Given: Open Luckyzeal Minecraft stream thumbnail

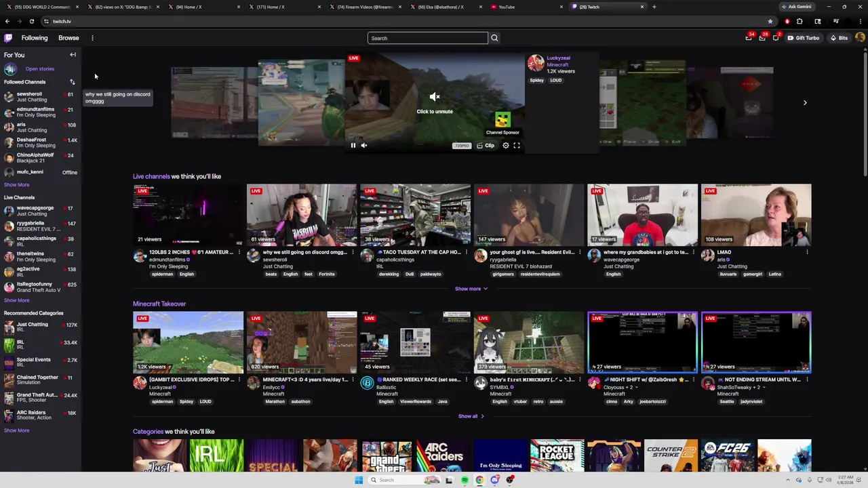Looking at the screenshot, I should point(188,342).
